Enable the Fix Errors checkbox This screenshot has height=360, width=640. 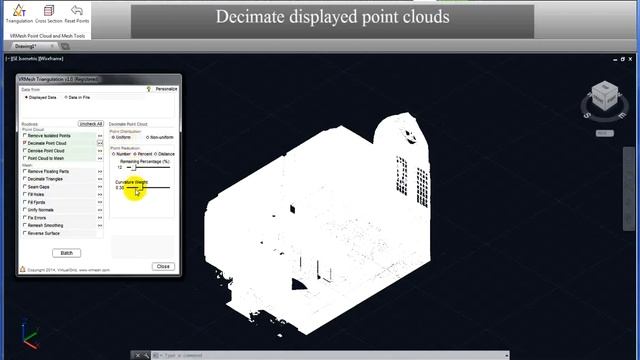[25, 218]
